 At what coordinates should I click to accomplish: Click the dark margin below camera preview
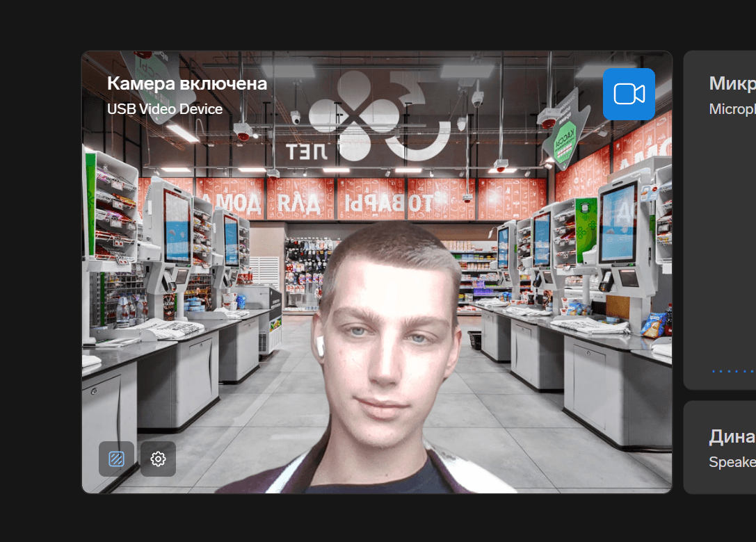376,518
